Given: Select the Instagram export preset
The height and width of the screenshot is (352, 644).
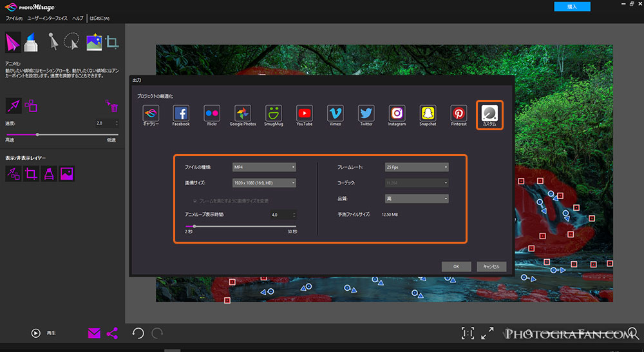Looking at the screenshot, I should tap(397, 115).
